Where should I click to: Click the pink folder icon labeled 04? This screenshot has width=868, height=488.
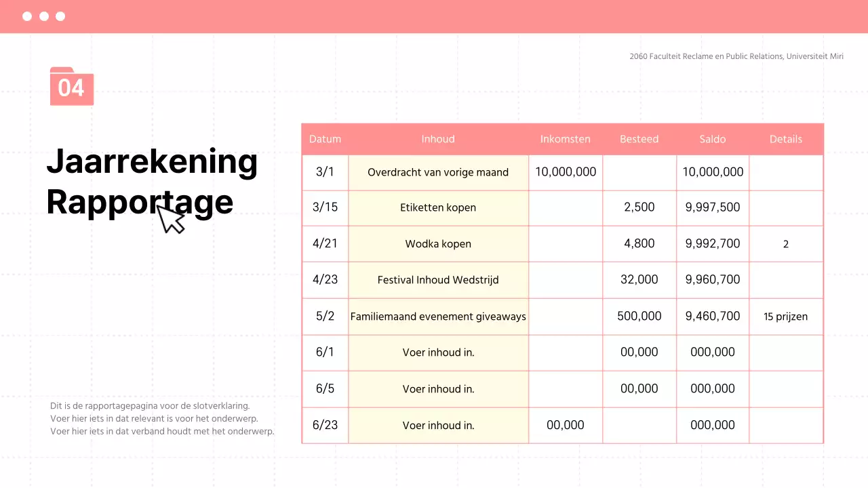pos(71,87)
